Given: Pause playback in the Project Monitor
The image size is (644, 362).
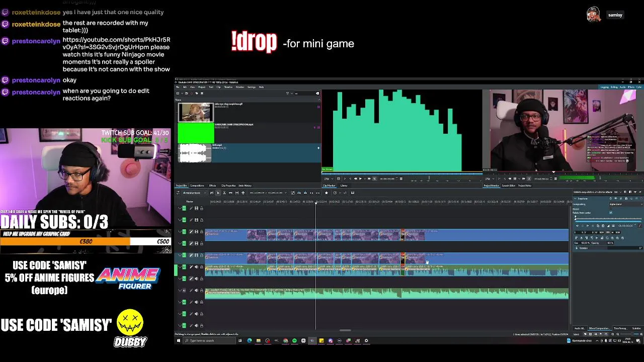Looking at the screenshot, I should coord(515,178).
